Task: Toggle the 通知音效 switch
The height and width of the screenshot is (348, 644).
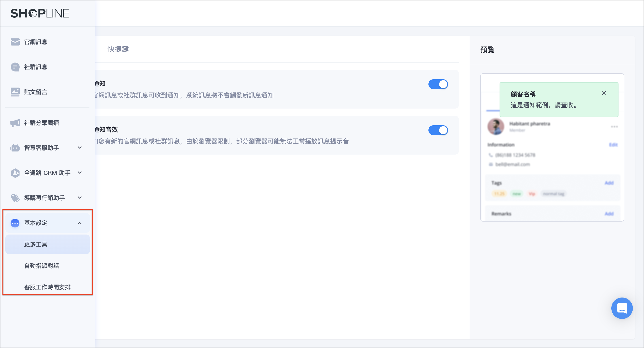Action: 438,130
